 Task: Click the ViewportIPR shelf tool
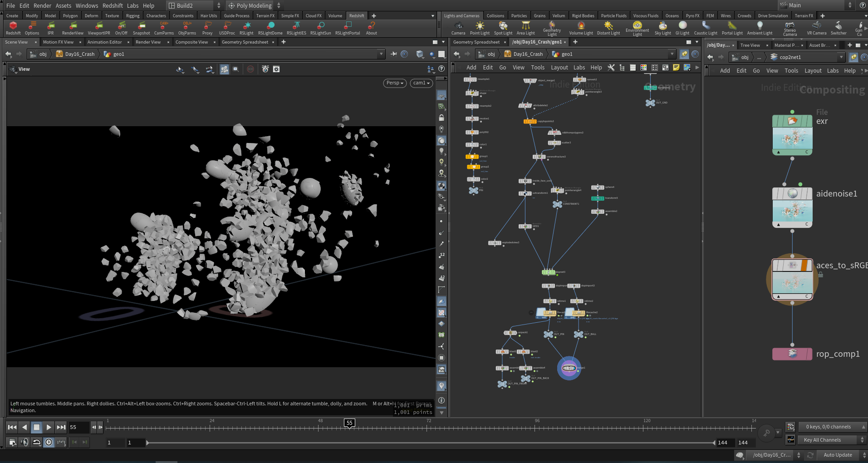[99, 28]
